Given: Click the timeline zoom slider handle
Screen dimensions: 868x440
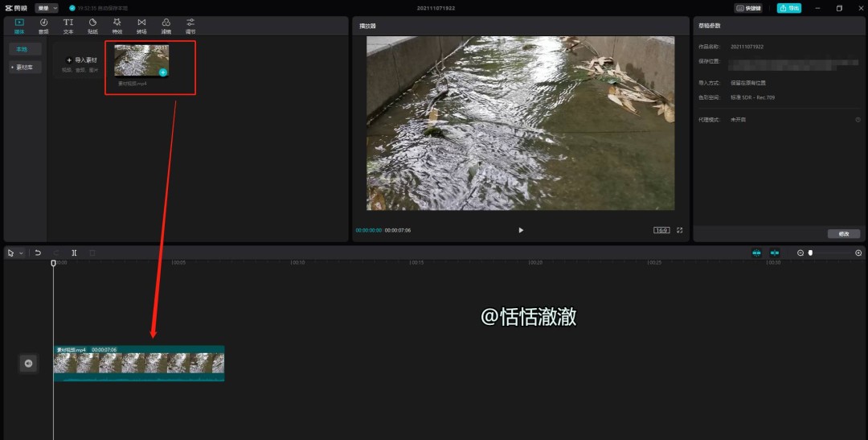Looking at the screenshot, I should pyautogui.click(x=810, y=253).
